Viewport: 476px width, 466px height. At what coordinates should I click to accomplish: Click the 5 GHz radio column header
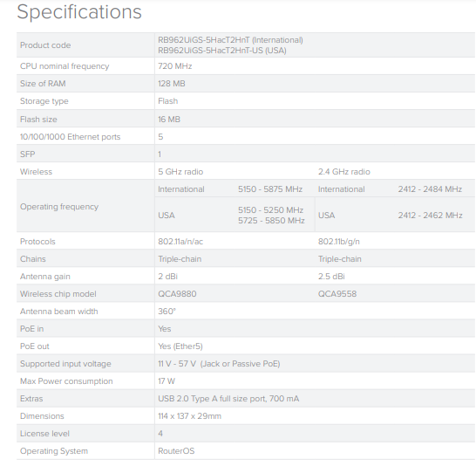[x=180, y=172]
